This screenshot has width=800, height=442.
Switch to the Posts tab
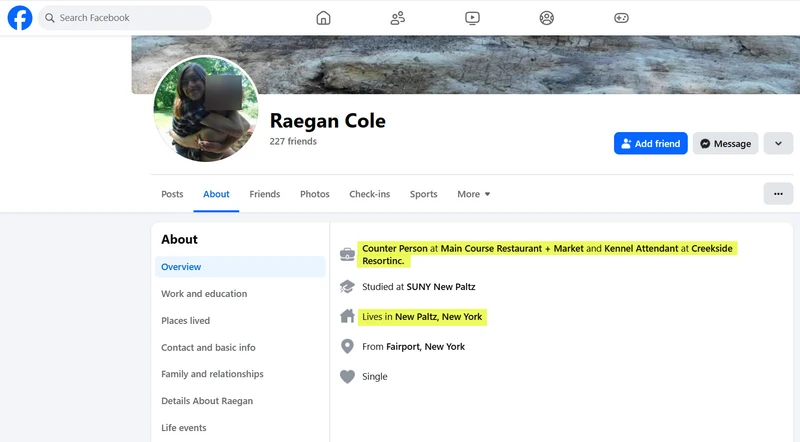point(172,194)
